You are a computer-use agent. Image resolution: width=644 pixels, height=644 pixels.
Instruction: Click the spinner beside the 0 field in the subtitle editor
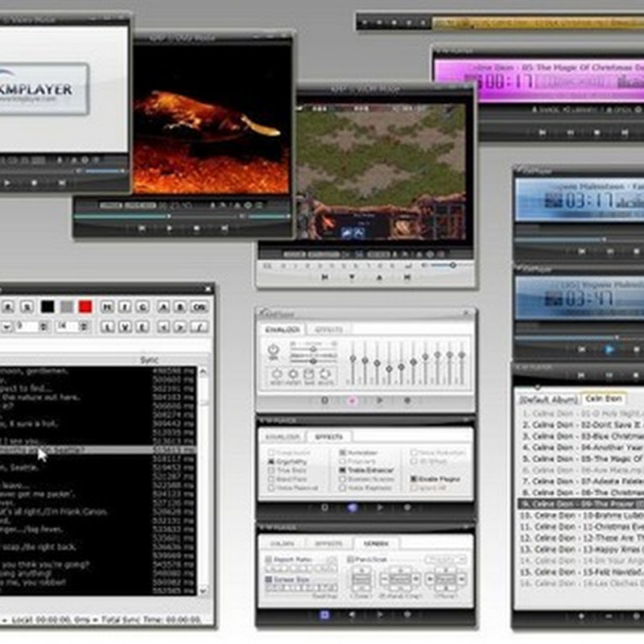click(43, 327)
